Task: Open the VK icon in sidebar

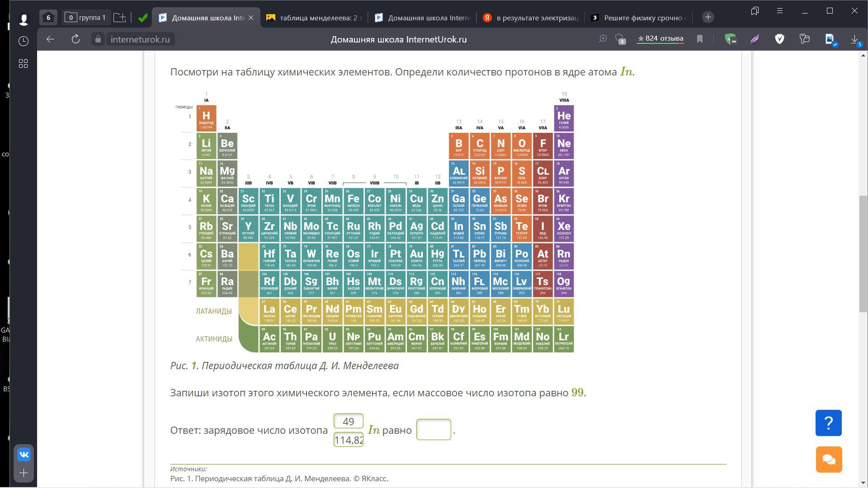Action: [24, 455]
